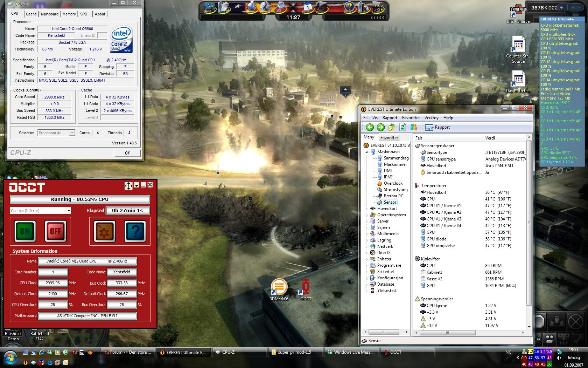588x368 pixels.
Task: Switch to the CPU-Z Memory tab
Action: (x=69, y=14)
